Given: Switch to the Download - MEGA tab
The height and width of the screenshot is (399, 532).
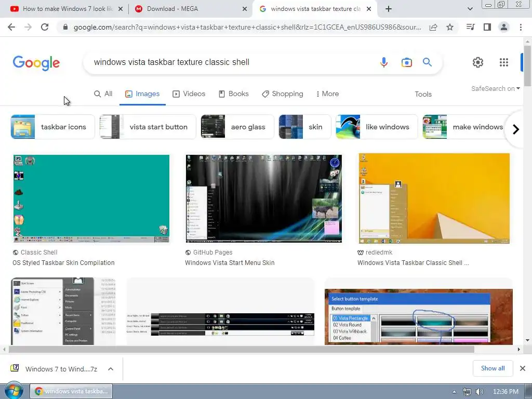Looking at the screenshot, I should pos(190,9).
